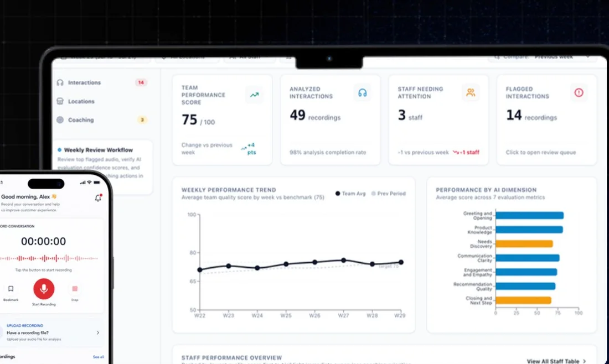This screenshot has height=364, width=609.
Task: Click the Closing and Next Step orange bar
Action: pyautogui.click(x=523, y=300)
